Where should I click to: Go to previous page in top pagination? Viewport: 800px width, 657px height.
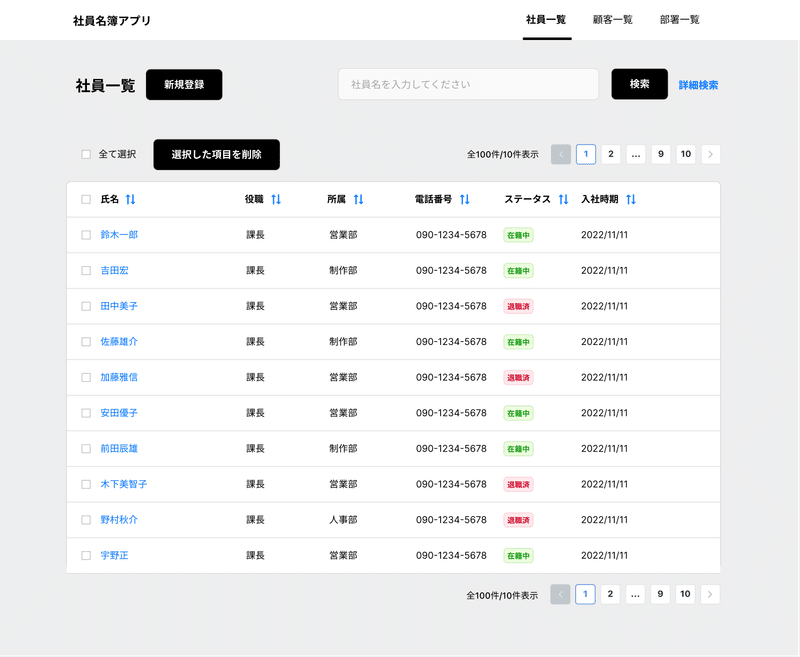tap(561, 155)
